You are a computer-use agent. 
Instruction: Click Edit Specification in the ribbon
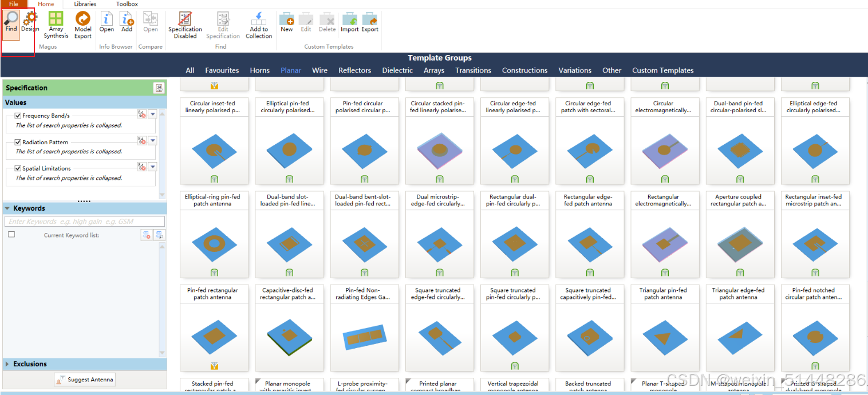(x=223, y=25)
